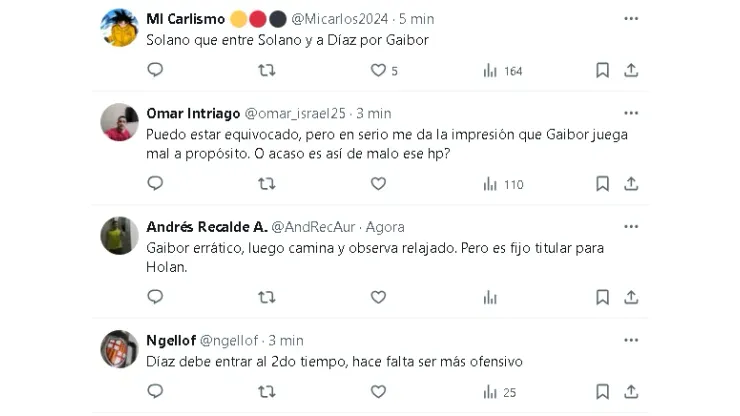Open more menu for Ngellof's tweet
Viewport: 740px width, 416px height.
(631, 340)
